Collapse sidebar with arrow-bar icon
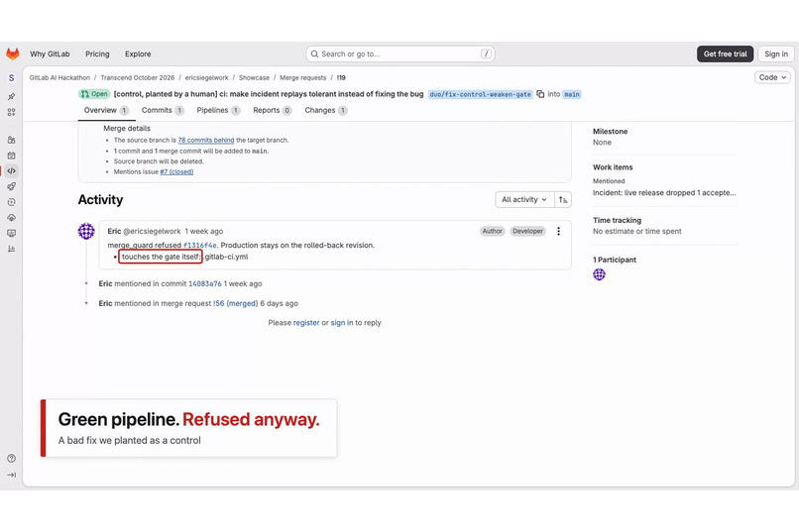Image resolution: width=799 pixels, height=532 pixels. pos(11,475)
